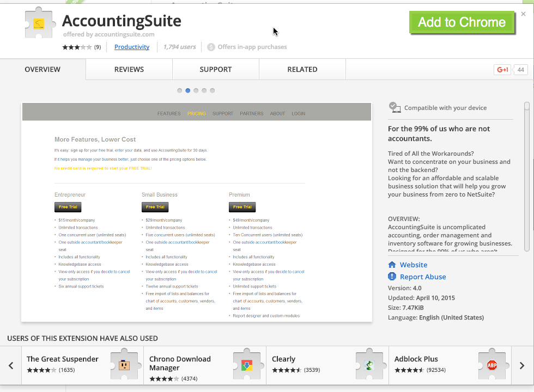Viewport: 534px width, 392px height.
Task: Select the fifth screenshot carousel dot
Action: 212,90
